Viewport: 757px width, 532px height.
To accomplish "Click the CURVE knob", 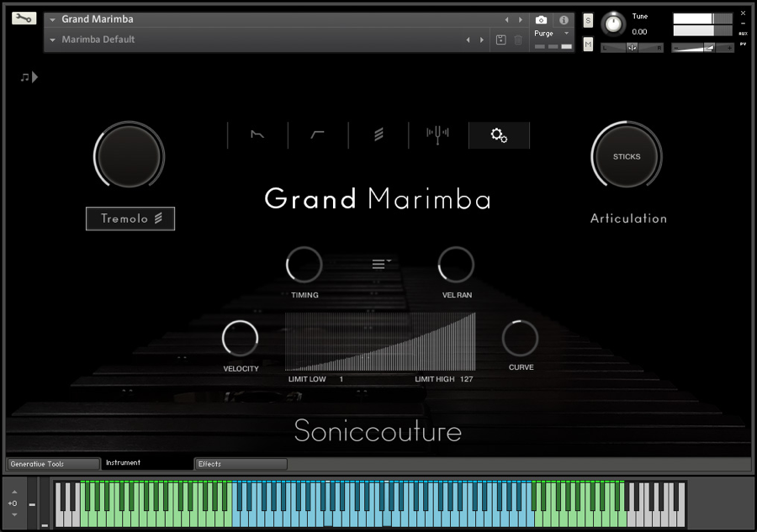I will (520, 338).
